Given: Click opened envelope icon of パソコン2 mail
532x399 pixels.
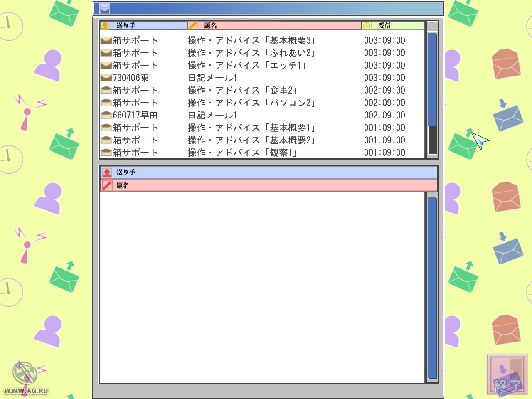Looking at the screenshot, I should (106, 103).
